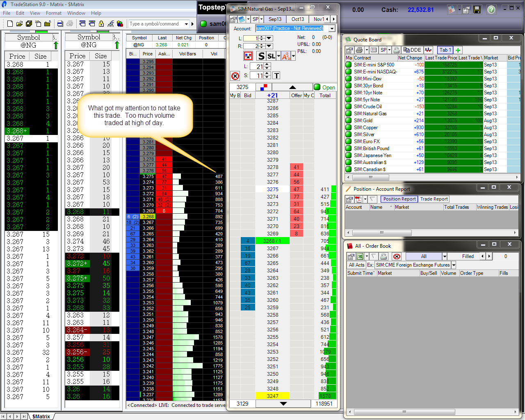Click the orange OCO order icon
The height and width of the screenshot is (420, 525).
[x=286, y=56]
